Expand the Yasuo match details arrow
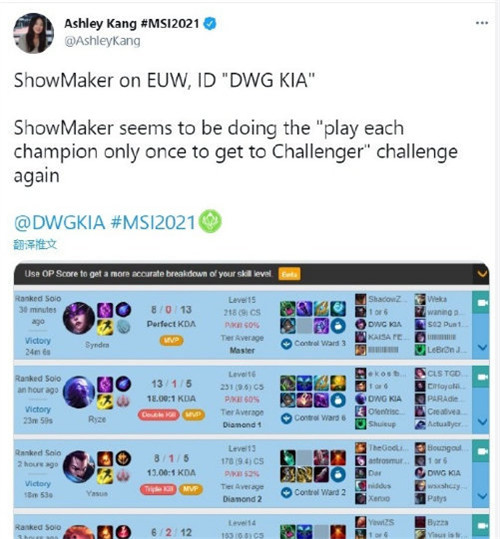Image resolution: width=500 pixels, height=539 pixels. (x=482, y=496)
